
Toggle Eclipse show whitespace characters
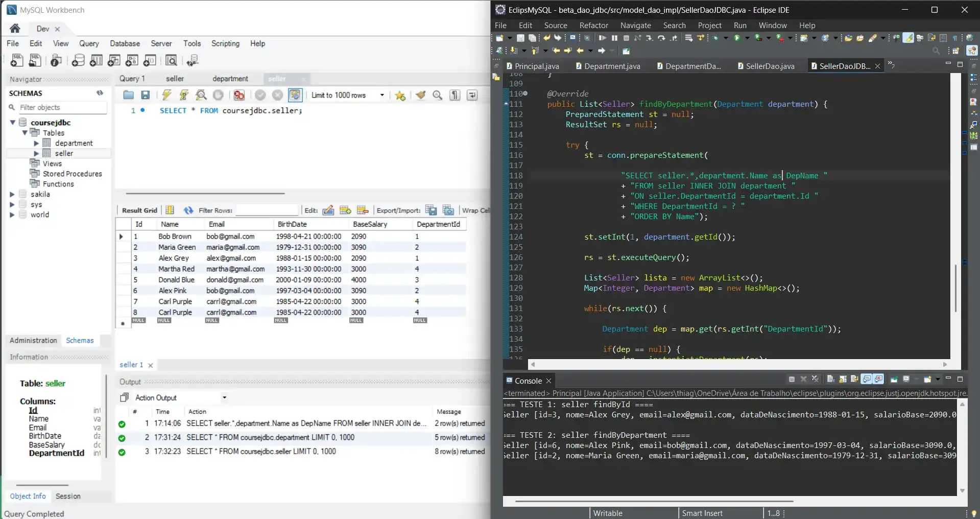(955, 38)
